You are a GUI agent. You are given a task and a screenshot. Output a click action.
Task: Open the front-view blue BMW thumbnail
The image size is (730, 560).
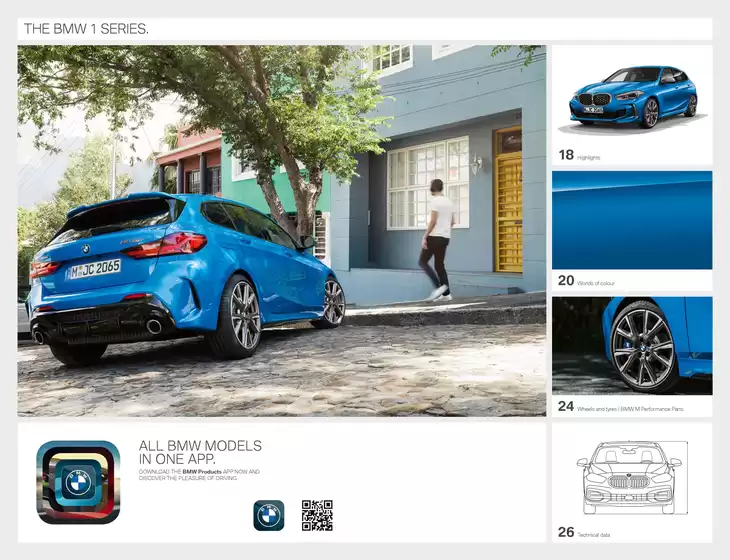[632, 96]
